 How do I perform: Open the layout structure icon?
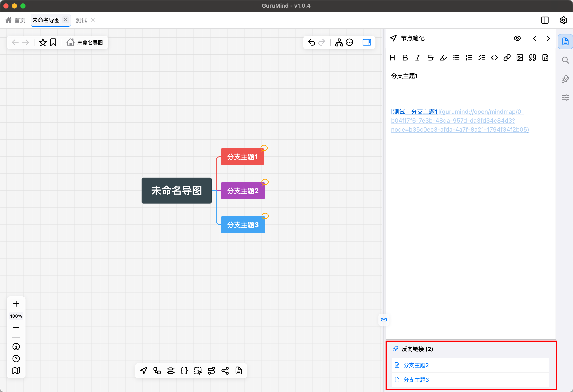(x=339, y=42)
